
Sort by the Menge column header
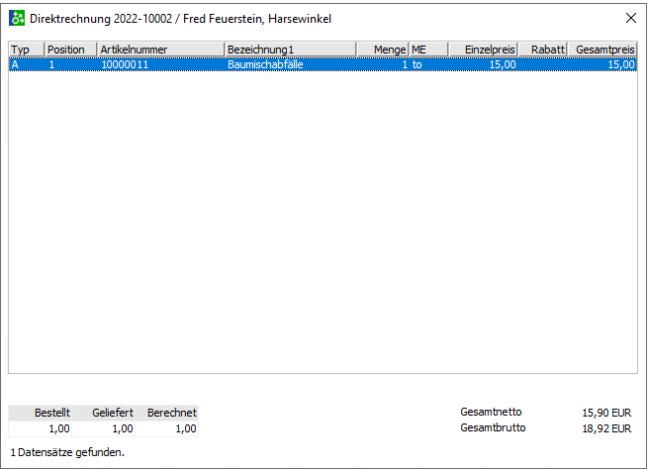click(382, 50)
